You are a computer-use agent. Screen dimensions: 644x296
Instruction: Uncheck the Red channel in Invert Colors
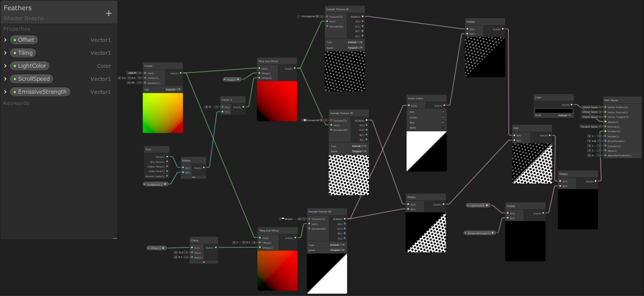point(443,112)
